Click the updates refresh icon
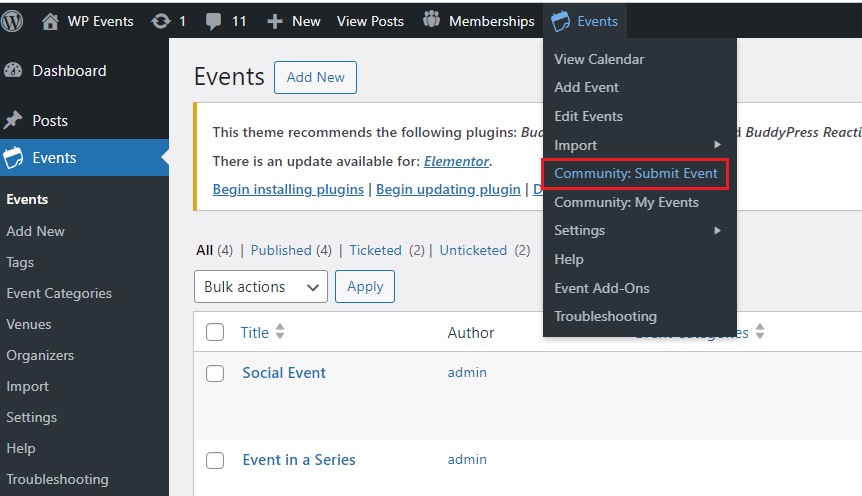 (161, 21)
